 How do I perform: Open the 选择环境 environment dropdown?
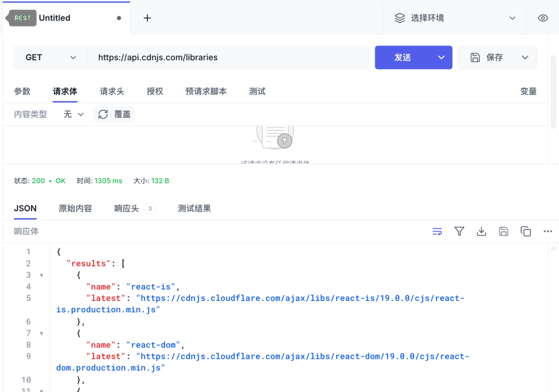click(x=454, y=18)
